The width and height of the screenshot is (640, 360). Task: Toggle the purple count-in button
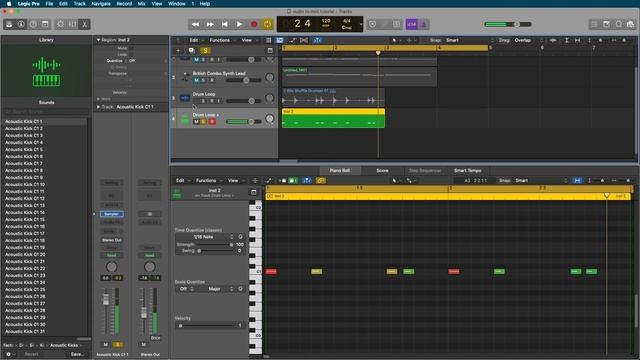pyautogui.click(x=411, y=24)
